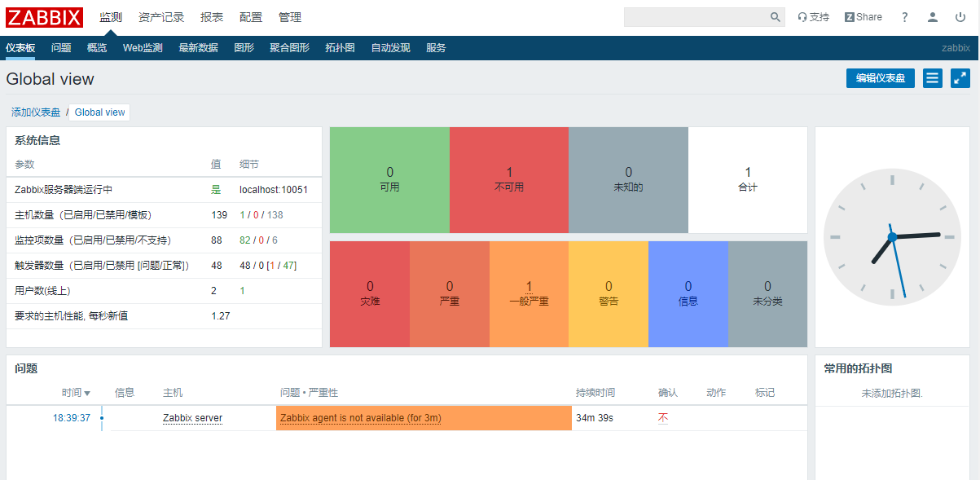Click the localhost:10051 detail value

tap(273, 190)
